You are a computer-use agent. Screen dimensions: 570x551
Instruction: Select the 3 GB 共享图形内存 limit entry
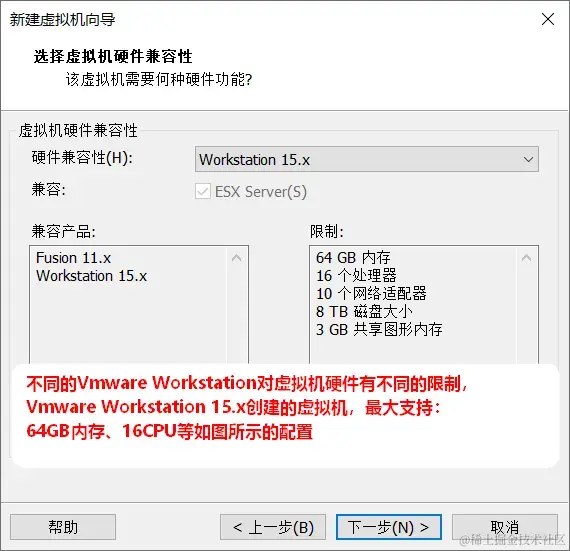379,329
